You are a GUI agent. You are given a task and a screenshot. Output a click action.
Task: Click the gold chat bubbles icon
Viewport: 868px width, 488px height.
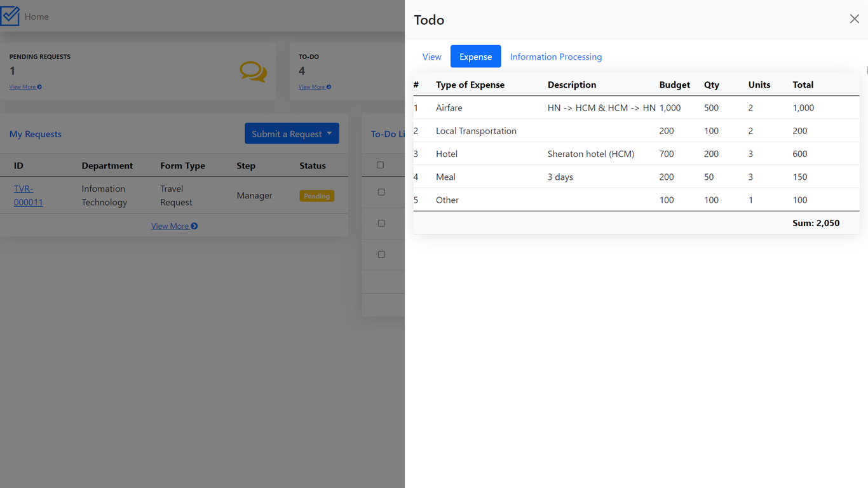point(253,72)
